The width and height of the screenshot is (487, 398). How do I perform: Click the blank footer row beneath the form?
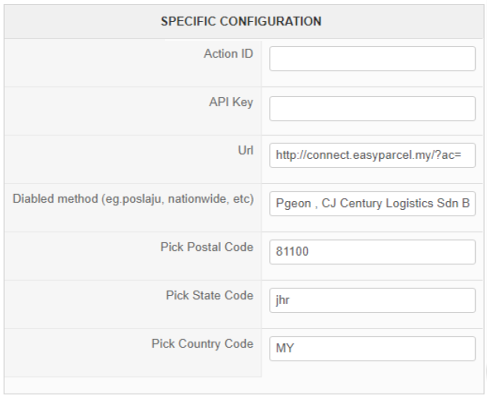pos(244,386)
